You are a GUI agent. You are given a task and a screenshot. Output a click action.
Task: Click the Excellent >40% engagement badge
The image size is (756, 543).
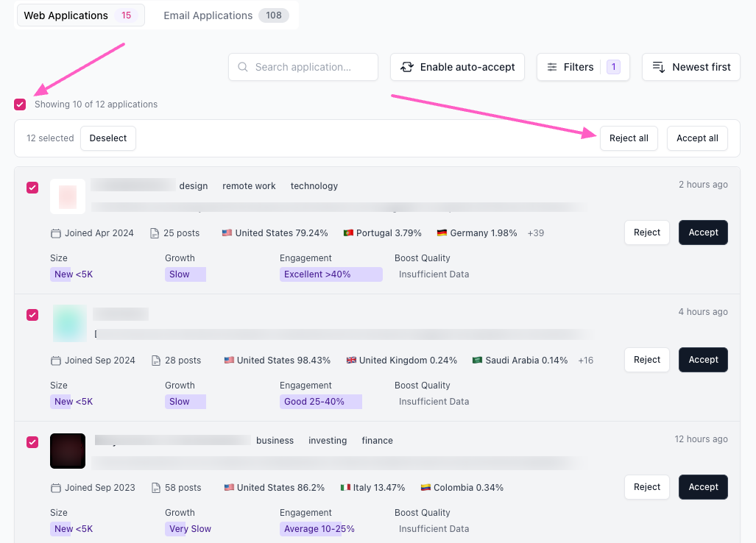(331, 274)
